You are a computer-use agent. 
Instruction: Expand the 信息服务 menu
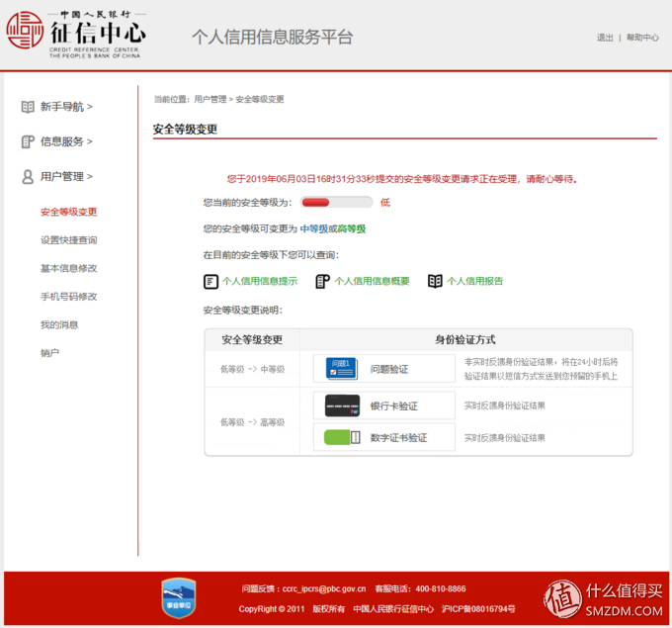point(66,141)
